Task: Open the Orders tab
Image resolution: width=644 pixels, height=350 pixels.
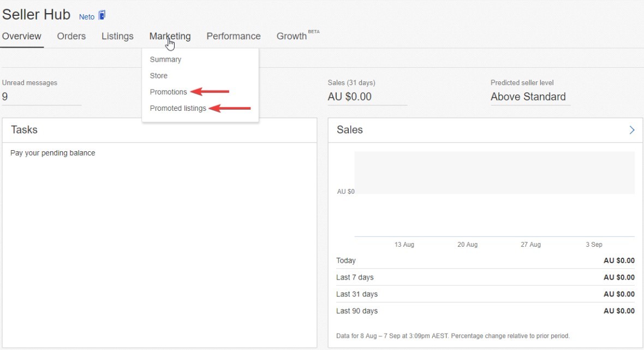Action: tap(71, 37)
